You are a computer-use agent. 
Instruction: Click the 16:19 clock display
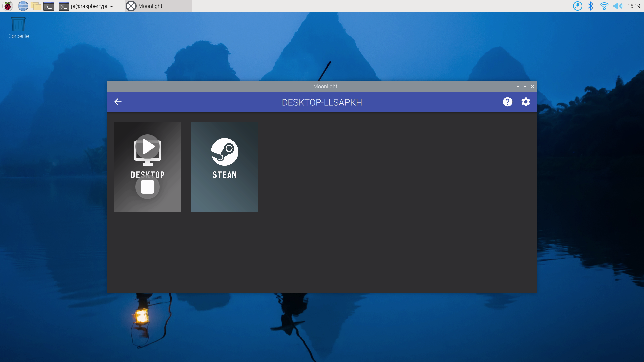click(x=633, y=6)
